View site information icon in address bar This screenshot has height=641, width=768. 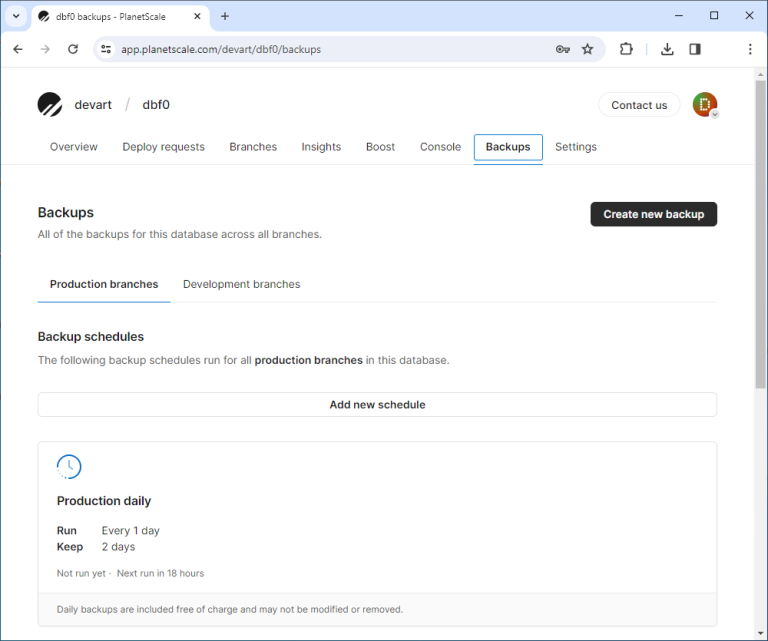(x=107, y=49)
